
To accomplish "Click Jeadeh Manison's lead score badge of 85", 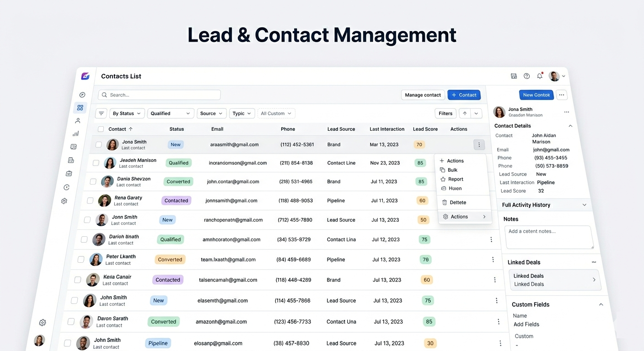I will pyautogui.click(x=420, y=163).
